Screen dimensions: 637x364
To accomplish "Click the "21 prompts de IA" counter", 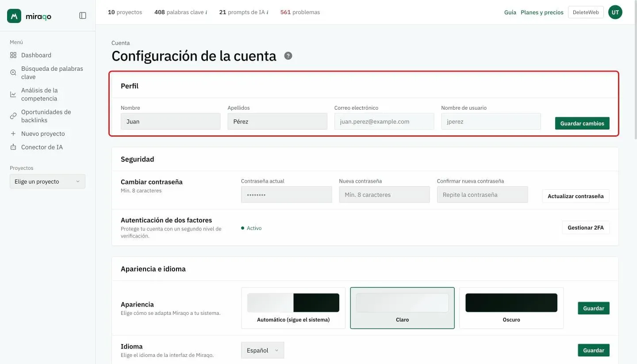I will click(x=242, y=12).
